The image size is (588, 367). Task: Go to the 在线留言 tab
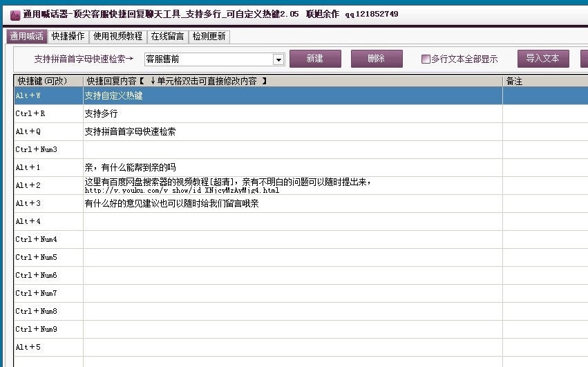167,37
